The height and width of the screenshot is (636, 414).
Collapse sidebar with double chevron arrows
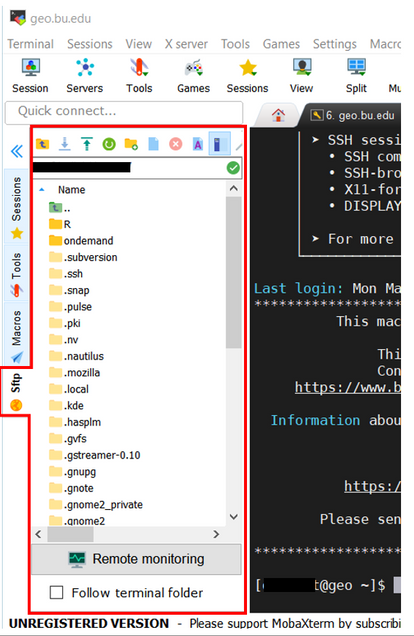point(17,151)
